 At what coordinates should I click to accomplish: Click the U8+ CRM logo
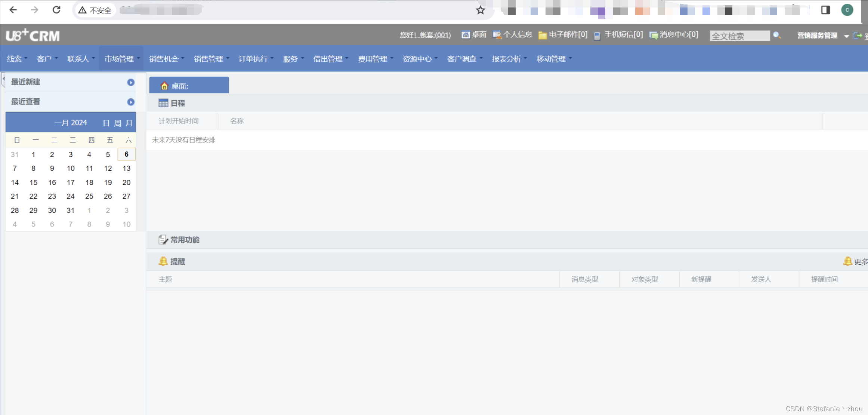tap(33, 35)
